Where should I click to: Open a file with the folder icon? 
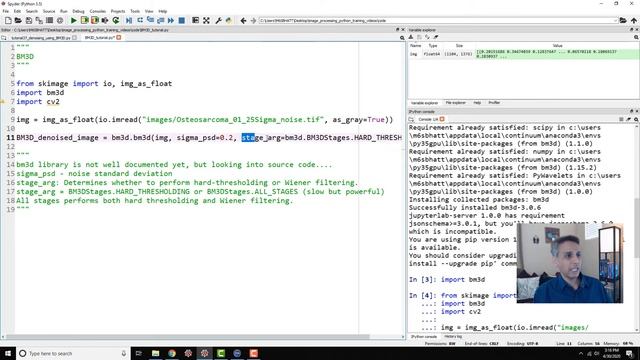click(x=18, y=20)
